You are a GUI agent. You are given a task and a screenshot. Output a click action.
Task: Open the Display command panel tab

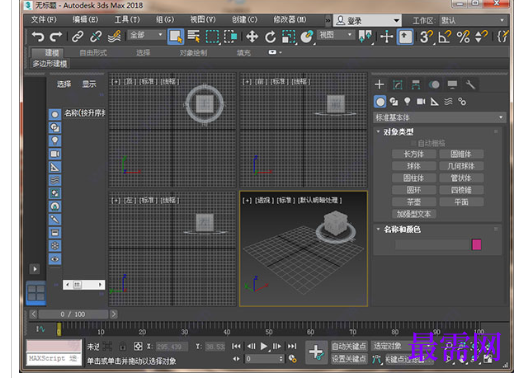point(452,85)
